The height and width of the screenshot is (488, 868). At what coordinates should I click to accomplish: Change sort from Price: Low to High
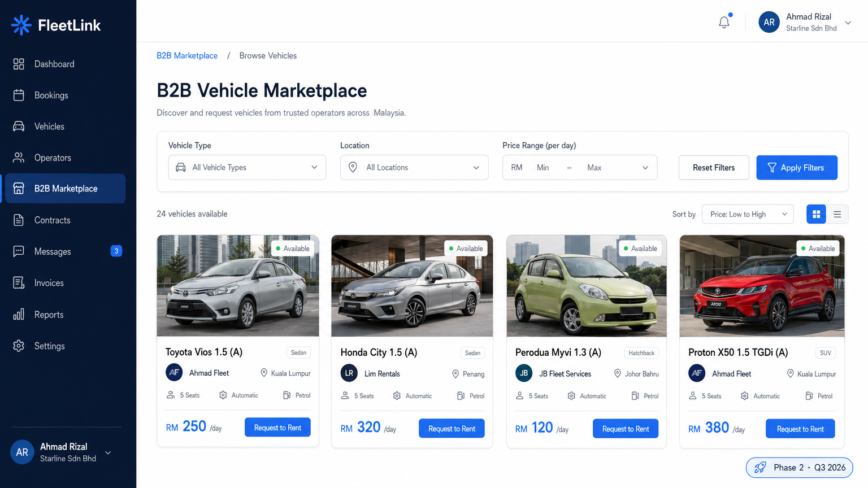(x=747, y=214)
